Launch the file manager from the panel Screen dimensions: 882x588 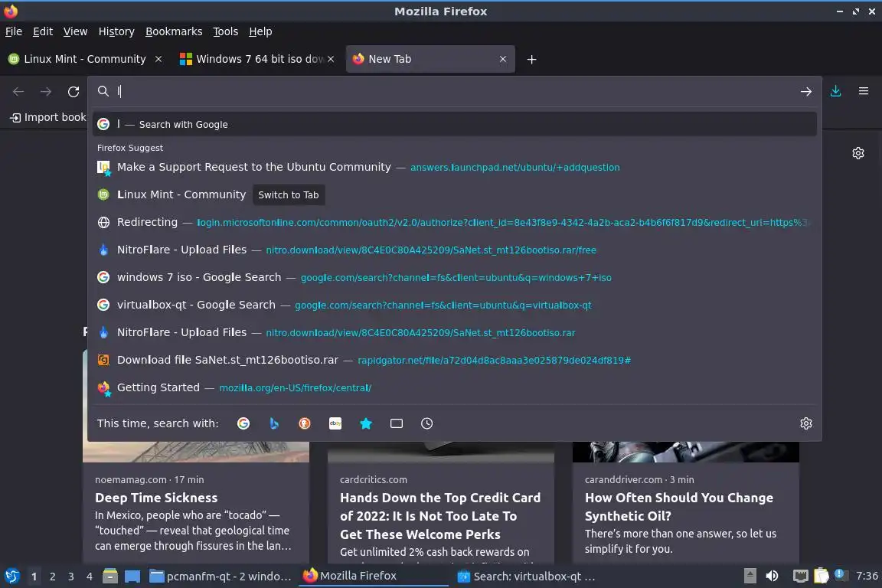click(x=110, y=577)
